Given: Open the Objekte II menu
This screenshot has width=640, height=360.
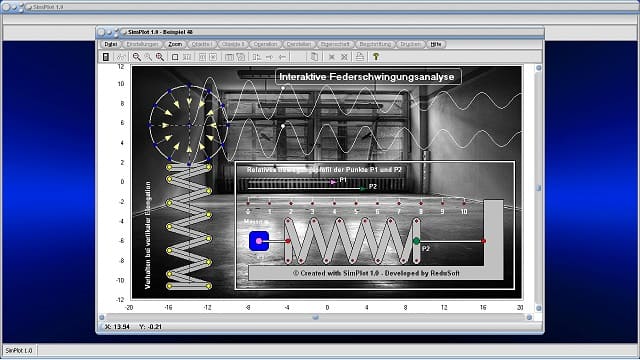Looking at the screenshot, I should [x=233, y=44].
